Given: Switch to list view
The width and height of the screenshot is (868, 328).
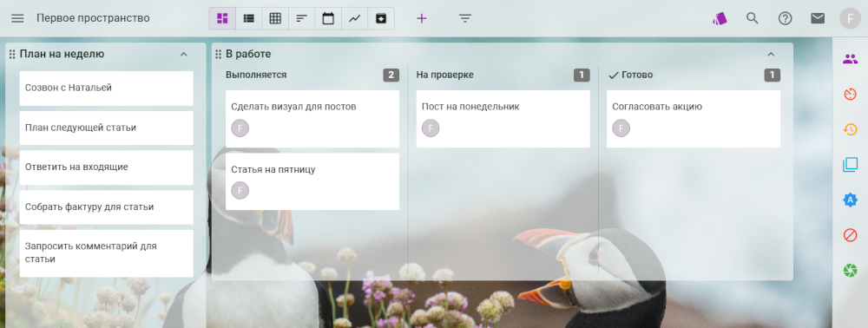Looking at the screenshot, I should [249, 18].
